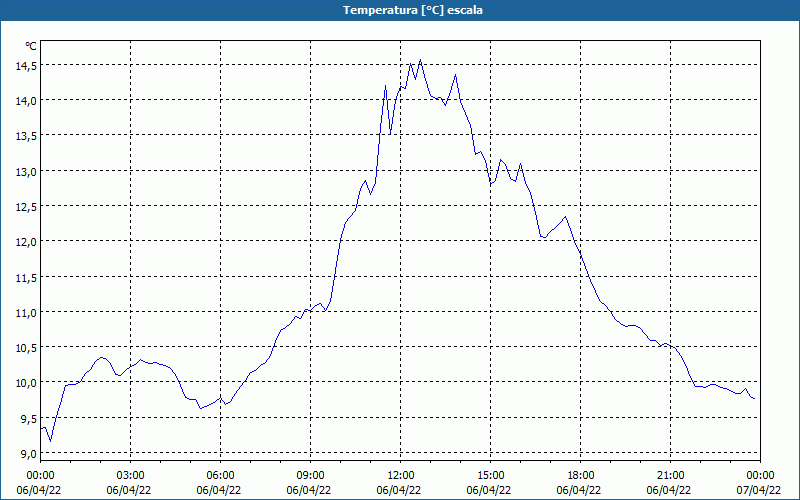
Task: Click the 9,5 y-axis label
Action: tap(29, 419)
